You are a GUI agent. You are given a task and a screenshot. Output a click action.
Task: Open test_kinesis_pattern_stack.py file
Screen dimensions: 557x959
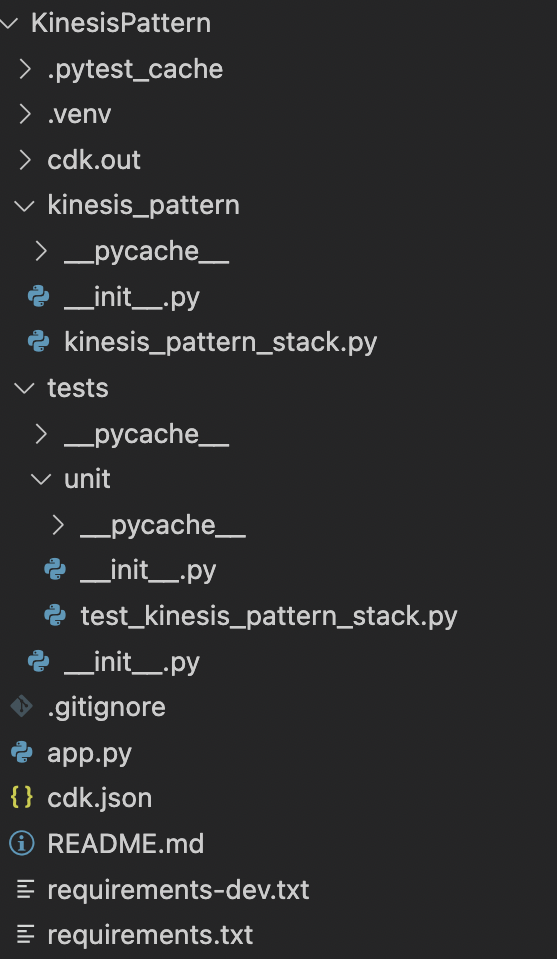[x=269, y=616]
